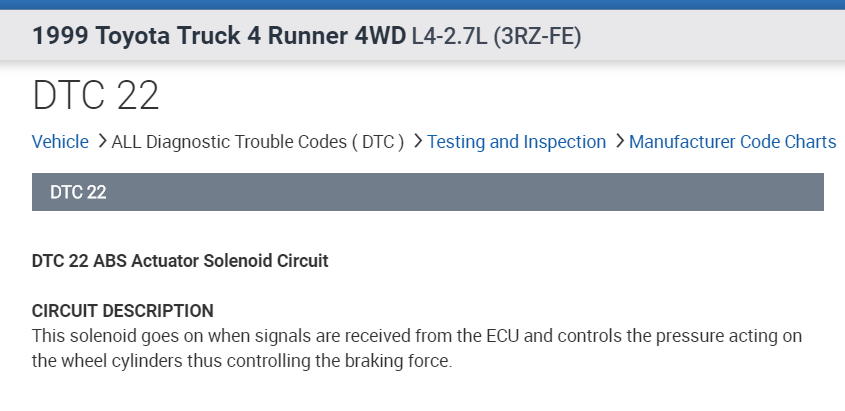Go to Manufacturer Code Charts link

coord(732,142)
